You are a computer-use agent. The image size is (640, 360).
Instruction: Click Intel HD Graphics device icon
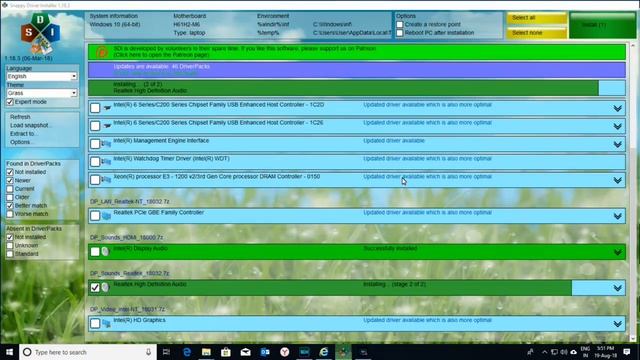tap(106, 323)
